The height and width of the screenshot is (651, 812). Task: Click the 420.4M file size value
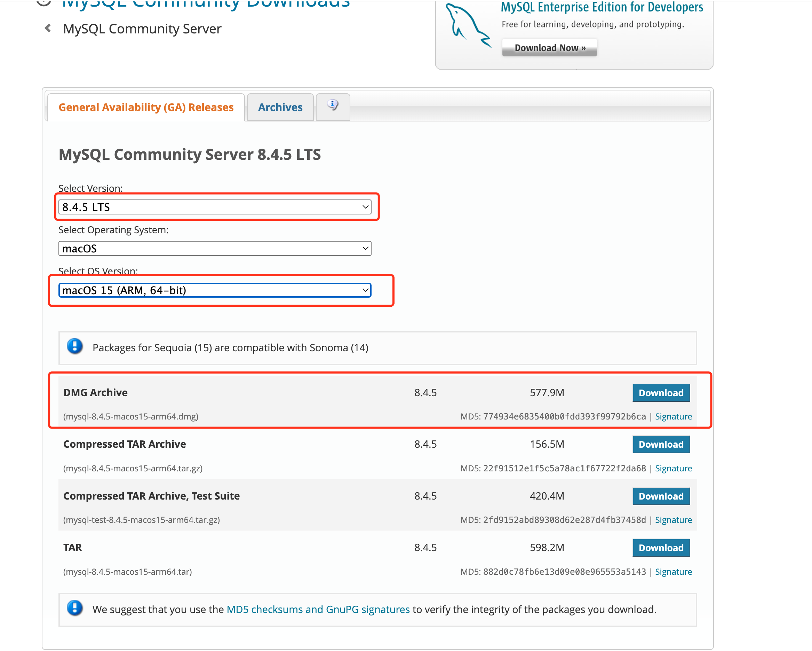coord(547,496)
